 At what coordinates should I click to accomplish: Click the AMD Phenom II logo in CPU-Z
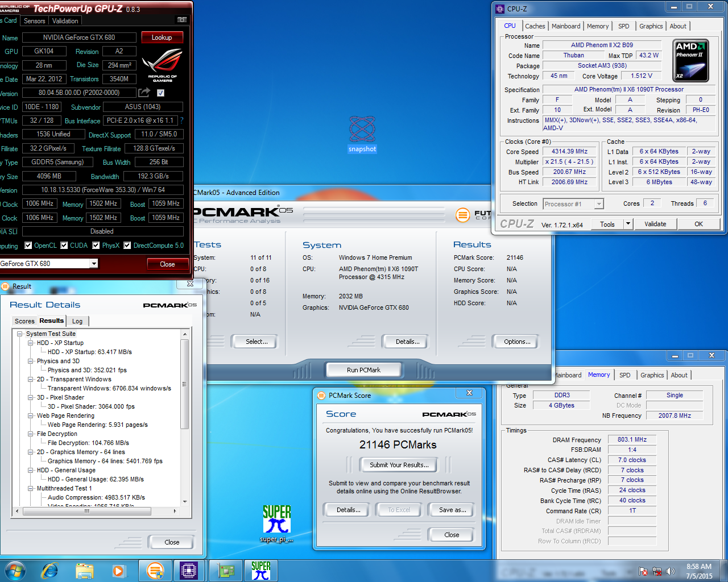tap(690, 61)
